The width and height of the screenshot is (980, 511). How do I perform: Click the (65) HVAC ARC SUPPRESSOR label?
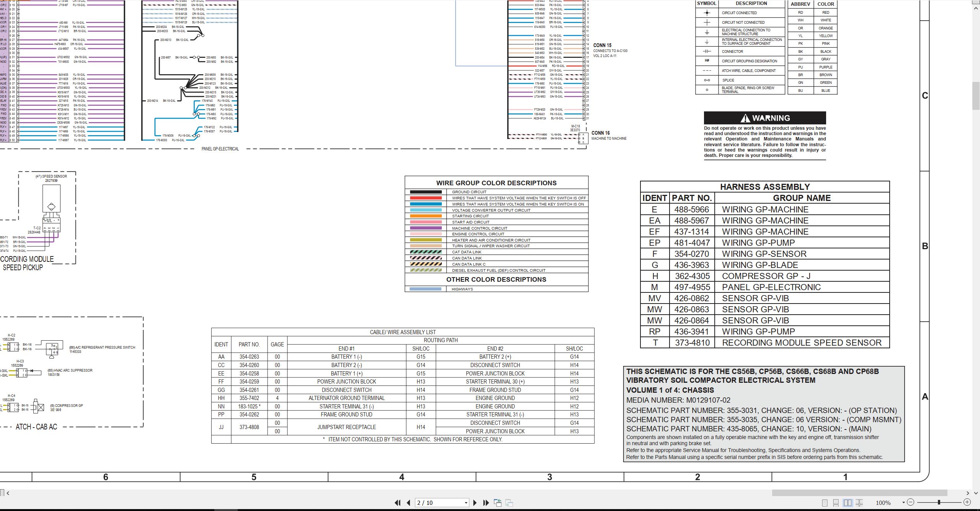(70, 371)
